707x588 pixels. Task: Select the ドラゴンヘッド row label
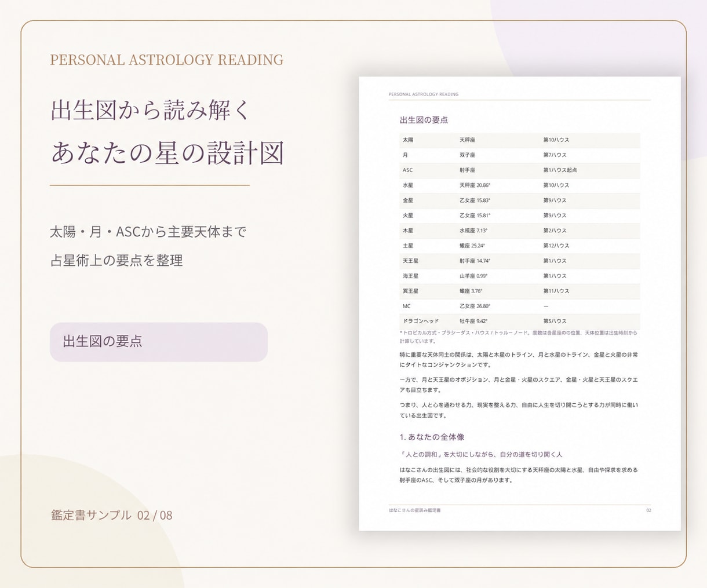421,321
